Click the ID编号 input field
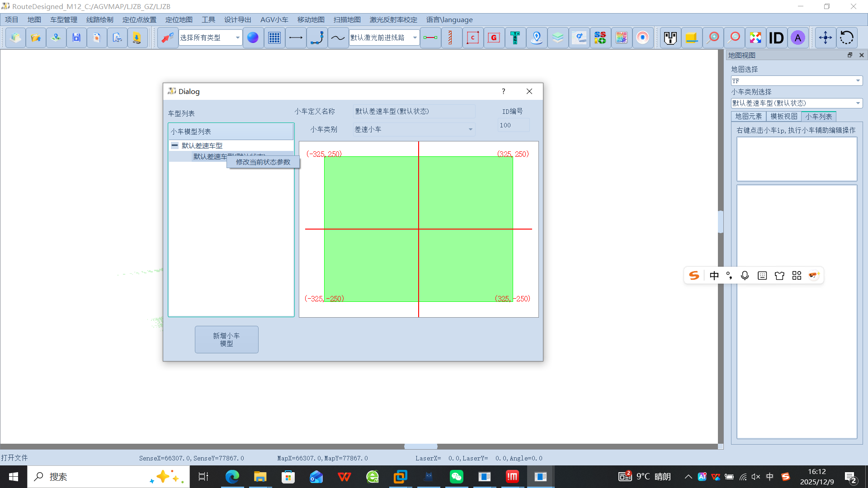The height and width of the screenshot is (488, 868). 513,125
